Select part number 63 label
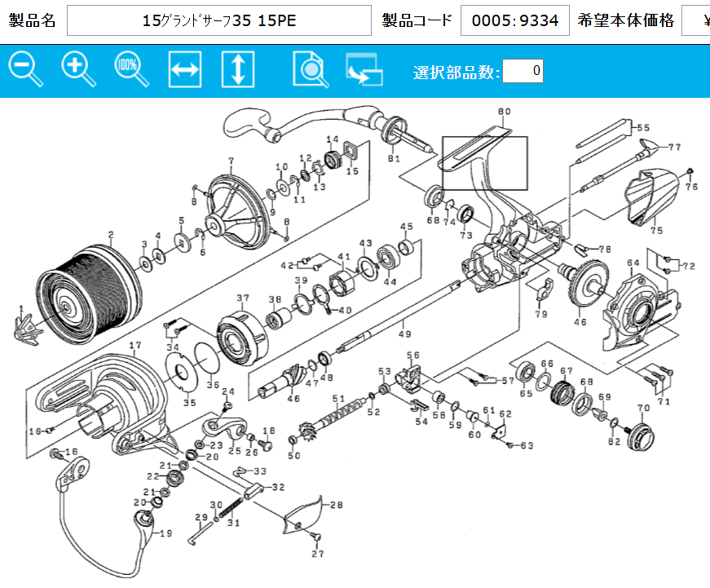Image resolution: width=710 pixels, height=588 pixels. coord(527,446)
